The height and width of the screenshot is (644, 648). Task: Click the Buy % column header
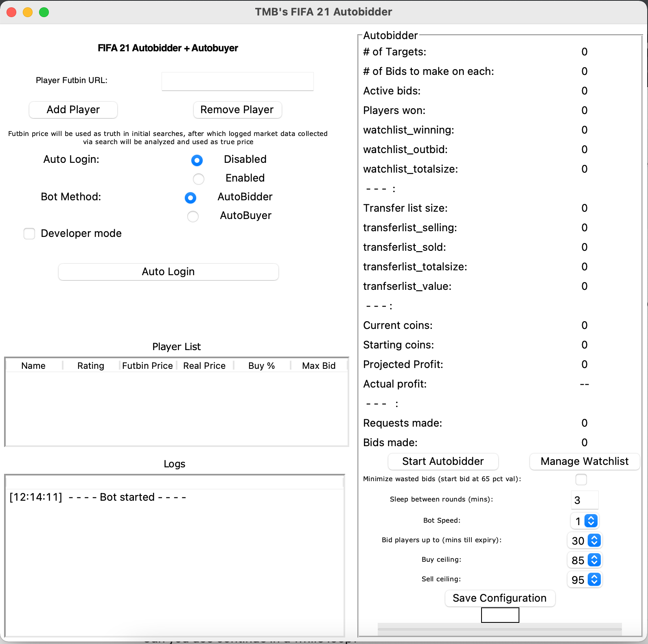262,366
